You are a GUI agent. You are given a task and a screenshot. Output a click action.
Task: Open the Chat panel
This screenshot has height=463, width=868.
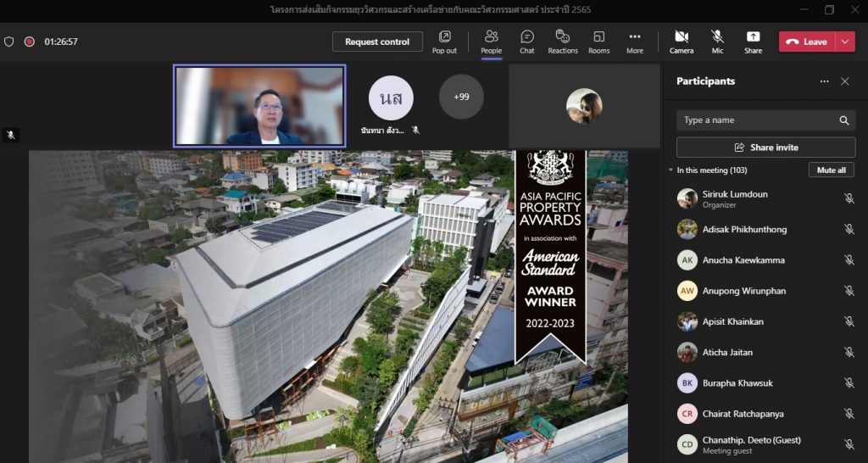coord(526,42)
